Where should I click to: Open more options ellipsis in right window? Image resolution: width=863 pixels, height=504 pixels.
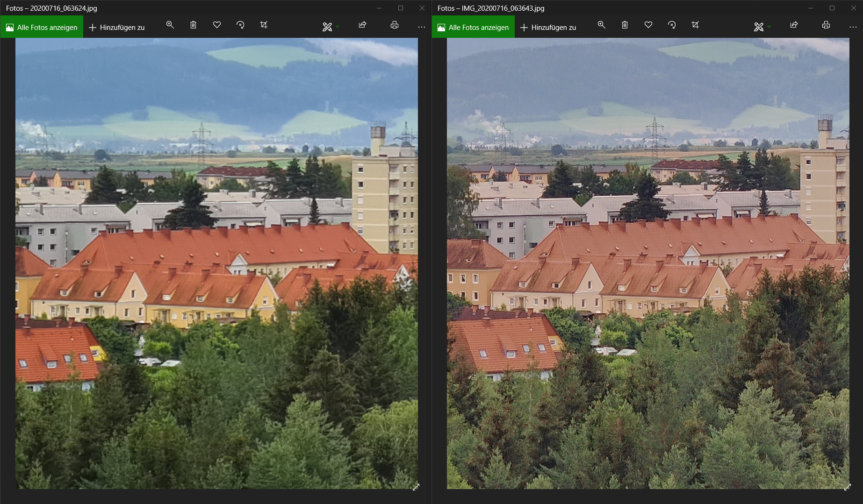[853, 27]
